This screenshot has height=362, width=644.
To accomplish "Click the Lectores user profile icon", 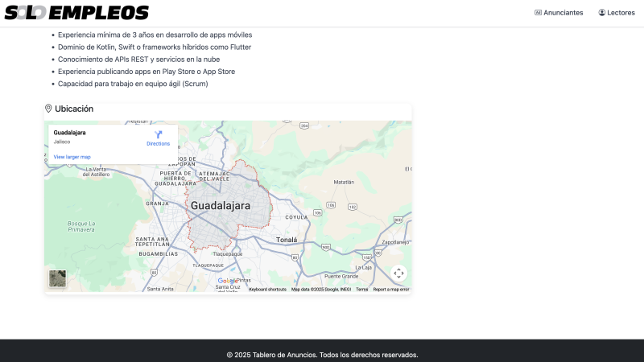I will tap(601, 13).
